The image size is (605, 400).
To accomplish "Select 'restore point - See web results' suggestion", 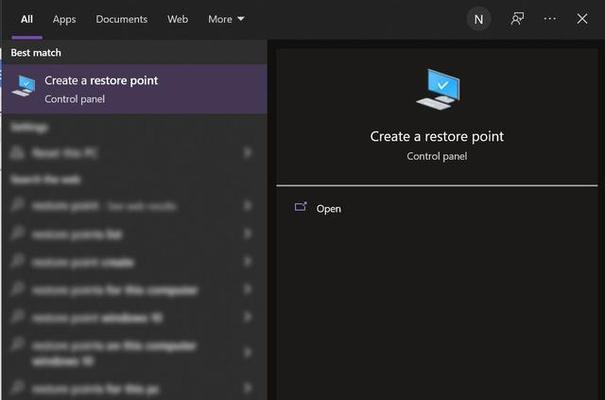I will point(135,206).
